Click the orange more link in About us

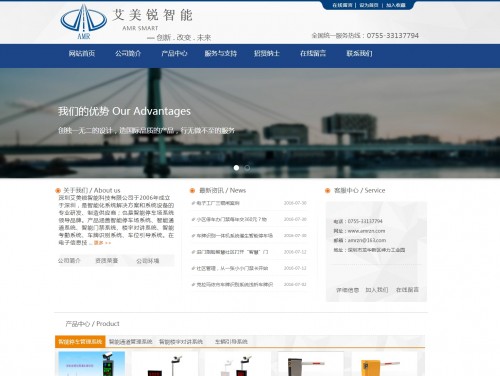click(102, 243)
